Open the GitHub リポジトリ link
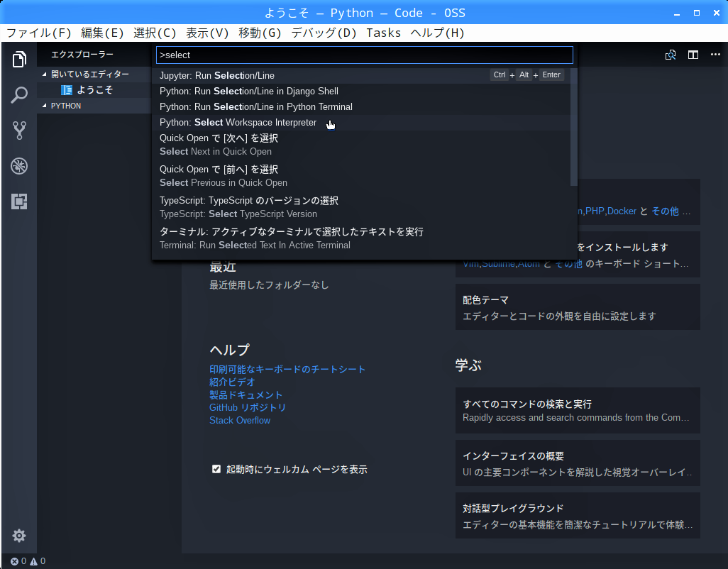 (x=248, y=407)
